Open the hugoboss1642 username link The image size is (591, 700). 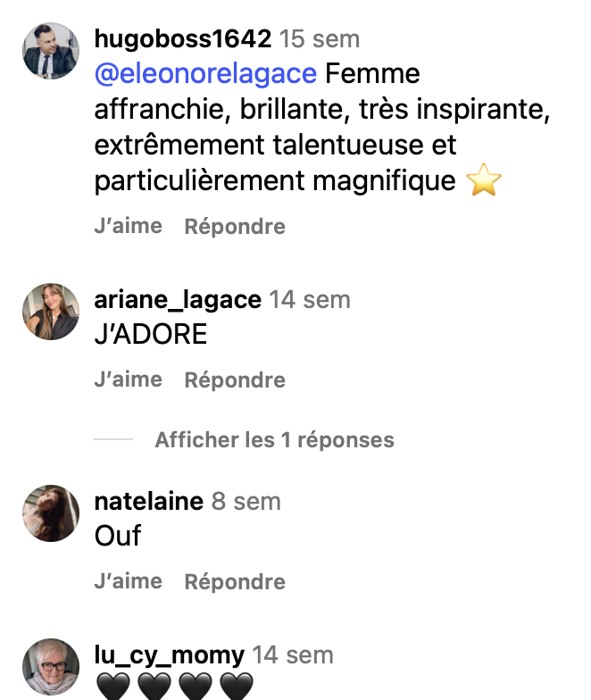click(x=182, y=39)
